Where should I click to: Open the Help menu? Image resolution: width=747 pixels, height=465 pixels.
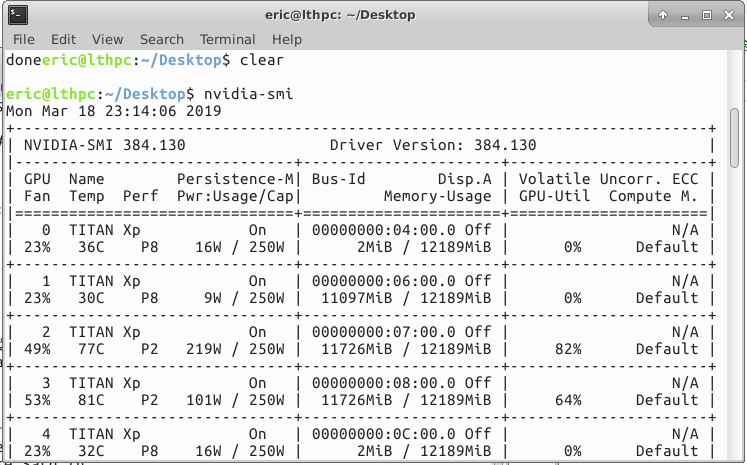tap(287, 39)
